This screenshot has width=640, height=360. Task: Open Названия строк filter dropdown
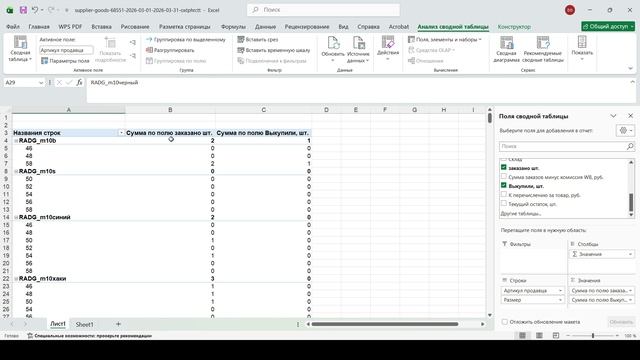[x=121, y=133]
